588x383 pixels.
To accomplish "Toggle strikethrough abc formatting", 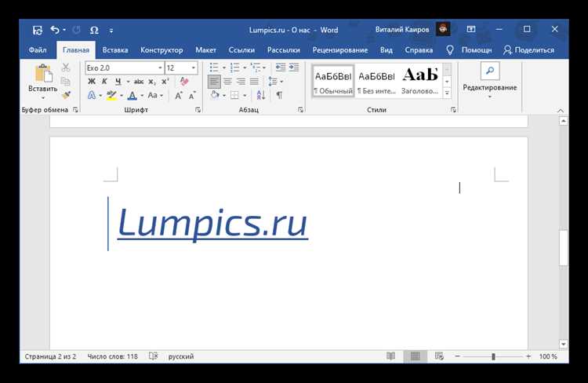I will (x=139, y=82).
